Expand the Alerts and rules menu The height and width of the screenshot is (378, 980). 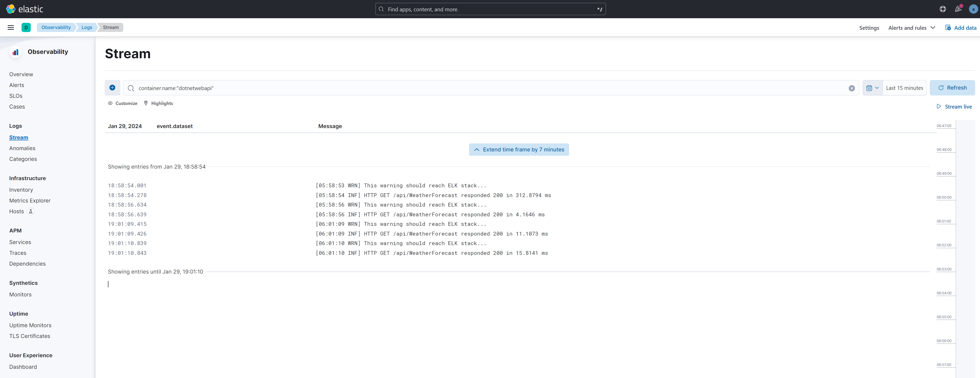point(912,28)
